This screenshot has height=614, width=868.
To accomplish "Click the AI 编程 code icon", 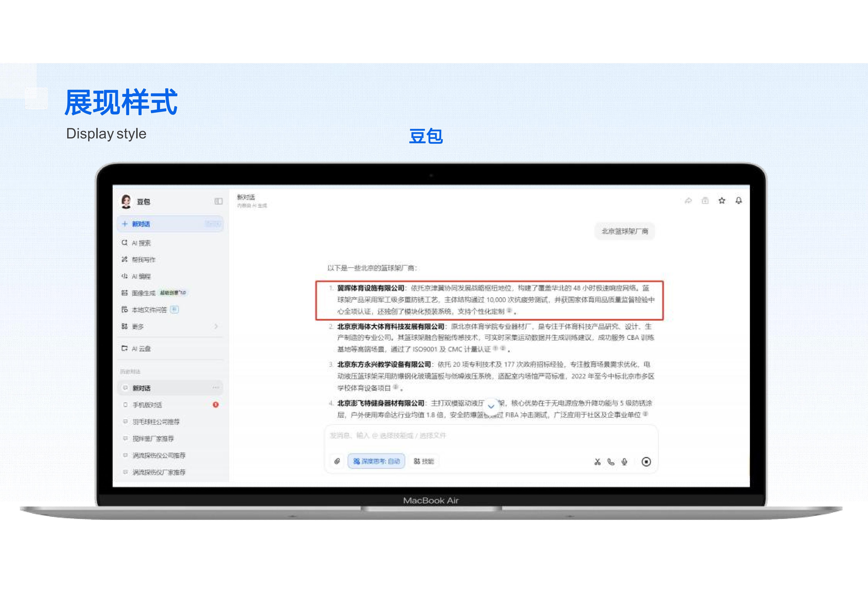I will pyautogui.click(x=124, y=276).
